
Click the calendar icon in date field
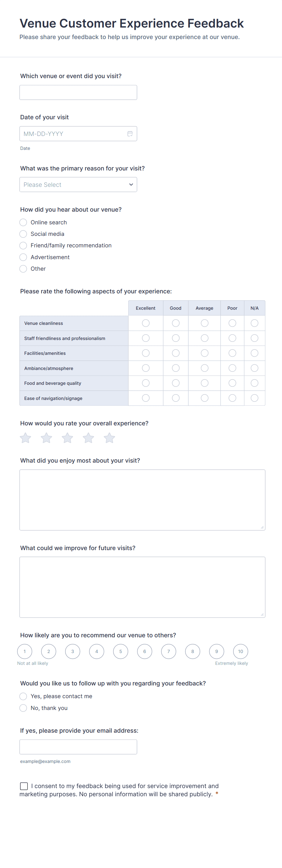pyautogui.click(x=130, y=134)
